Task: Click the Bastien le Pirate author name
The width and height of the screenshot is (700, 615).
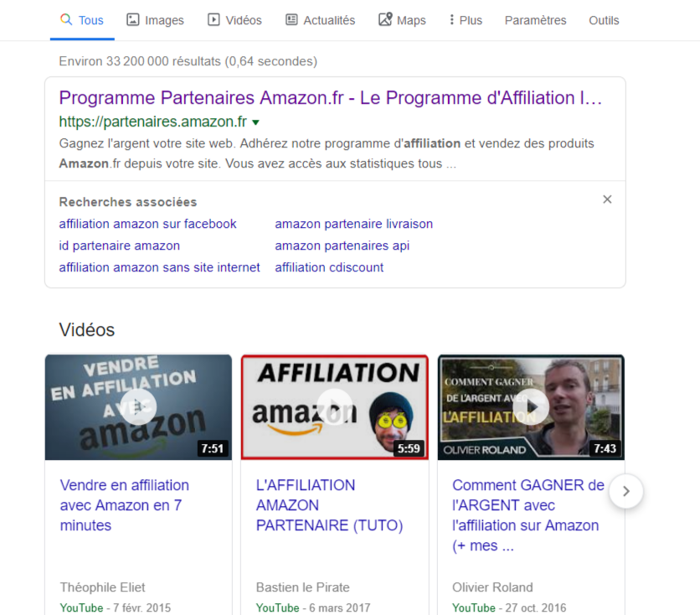Action: tap(302, 587)
